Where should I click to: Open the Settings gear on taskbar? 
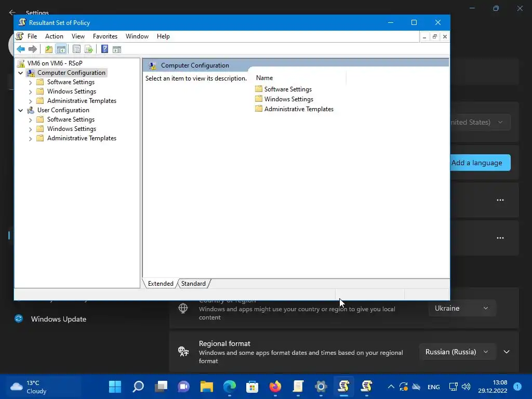pos(321,387)
